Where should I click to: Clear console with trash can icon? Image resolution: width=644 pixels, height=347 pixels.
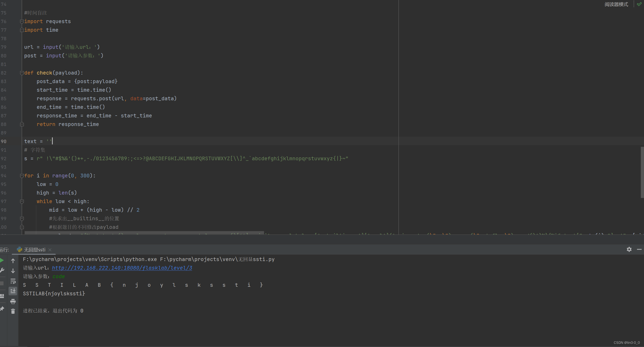point(13,311)
